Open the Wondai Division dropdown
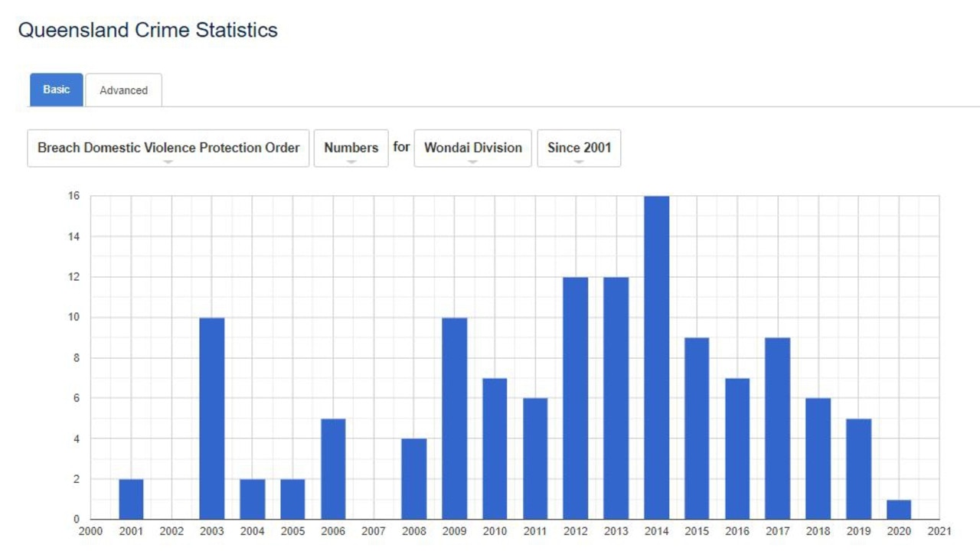 473,148
